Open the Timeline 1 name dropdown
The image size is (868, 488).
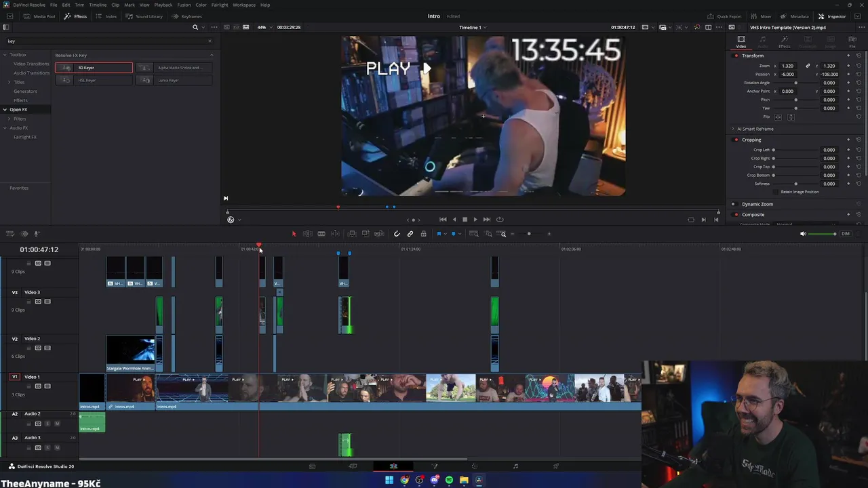point(473,27)
